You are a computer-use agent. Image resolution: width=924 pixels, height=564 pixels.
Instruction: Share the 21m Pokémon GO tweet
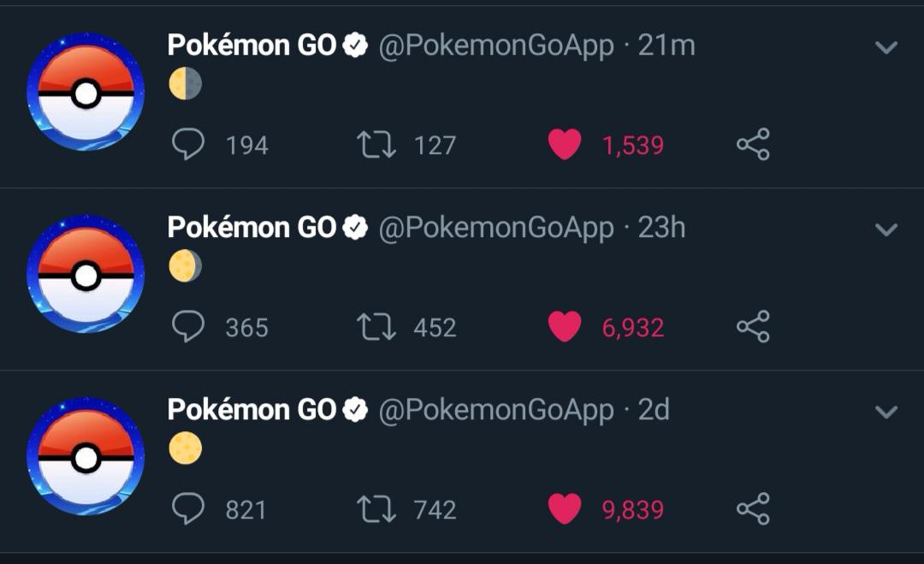click(753, 145)
